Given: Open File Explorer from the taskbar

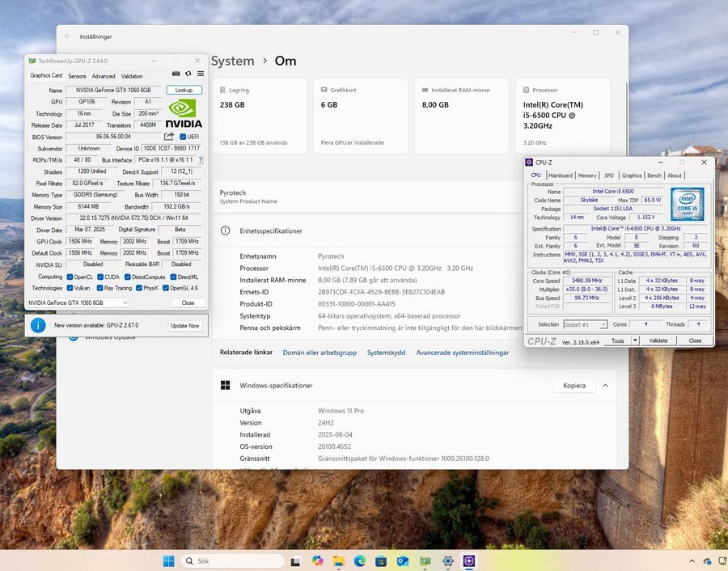Looking at the screenshot, I should click(x=338, y=561).
